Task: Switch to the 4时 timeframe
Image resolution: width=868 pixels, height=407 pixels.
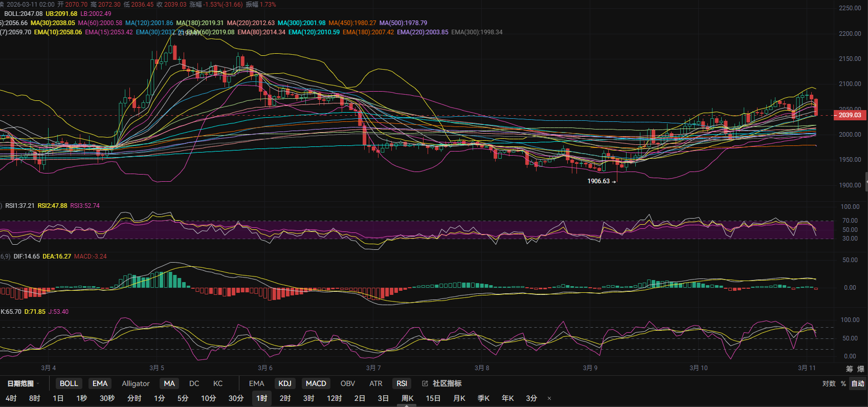Action: [x=11, y=398]
